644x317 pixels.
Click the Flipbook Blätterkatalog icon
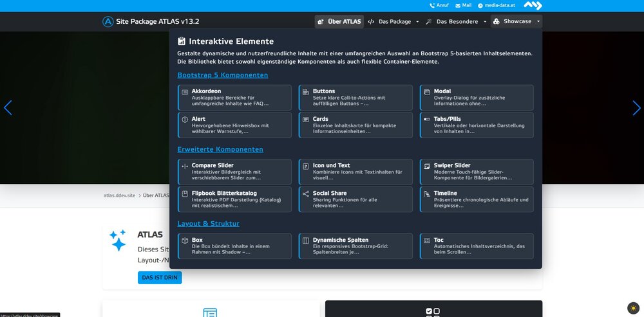click(x=185, y=194)
